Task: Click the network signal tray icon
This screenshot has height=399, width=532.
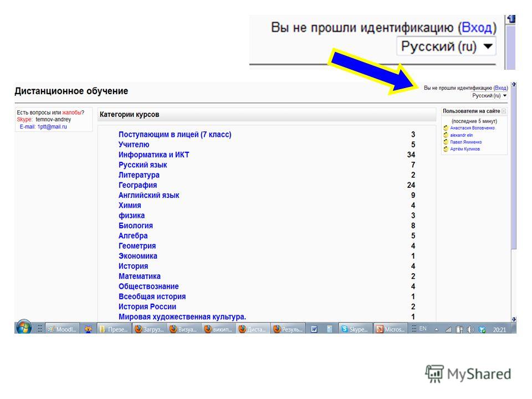Action: click(x=448, y=329)
